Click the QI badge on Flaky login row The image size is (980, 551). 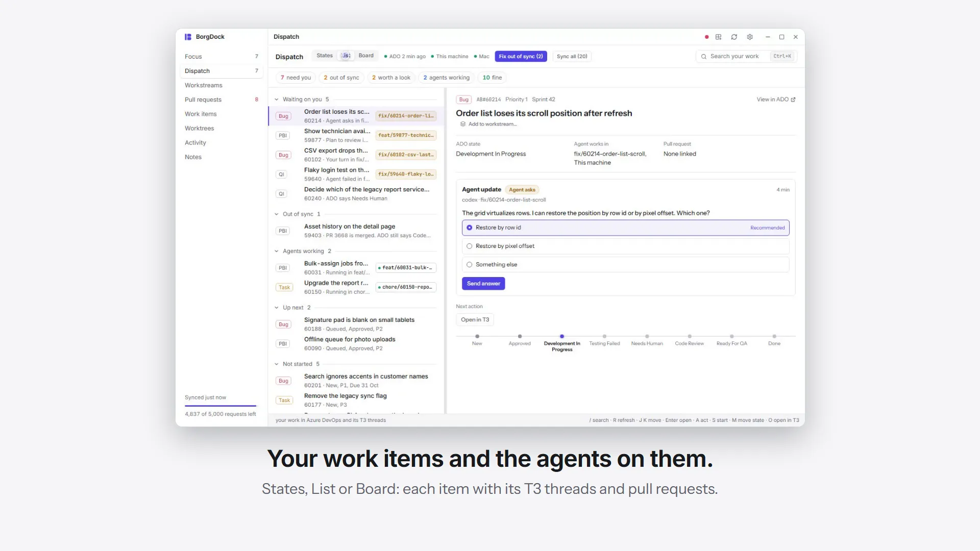pos(281,174)
